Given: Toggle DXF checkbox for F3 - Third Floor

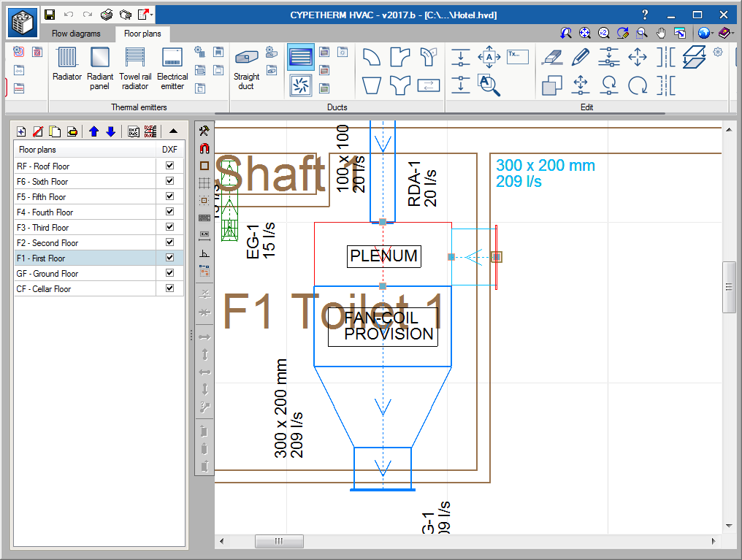Looking at the screenshot, I should click(x=169, y=227).
